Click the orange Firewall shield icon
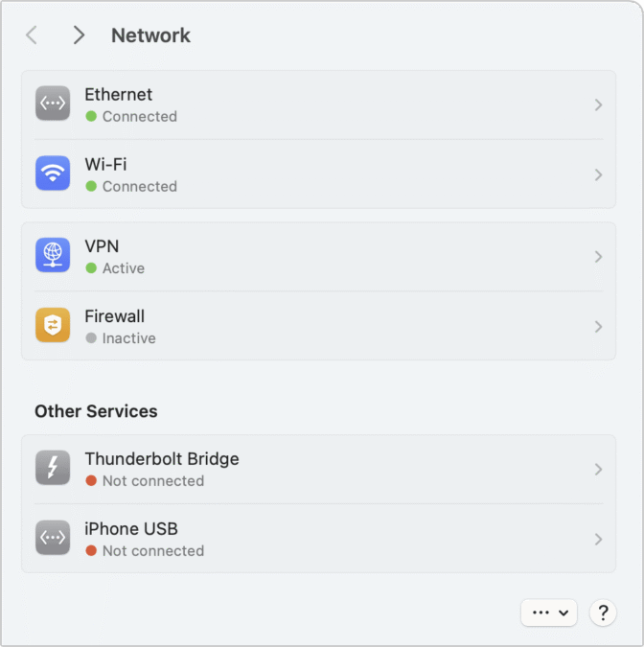The width and height of the screenshot is (644, 647). pos(53,325)
